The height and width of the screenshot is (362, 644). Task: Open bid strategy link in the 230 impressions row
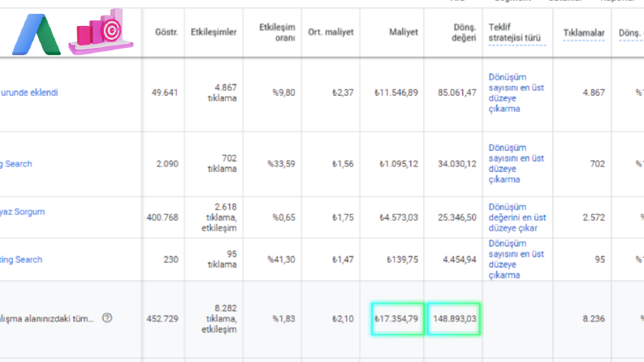[x=516, y=260]
